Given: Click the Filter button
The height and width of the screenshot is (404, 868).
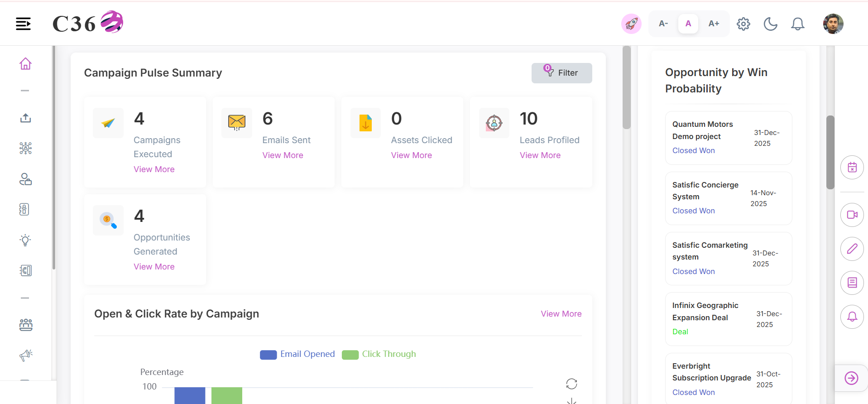Looking at the screenshot, I should point(561,73).
